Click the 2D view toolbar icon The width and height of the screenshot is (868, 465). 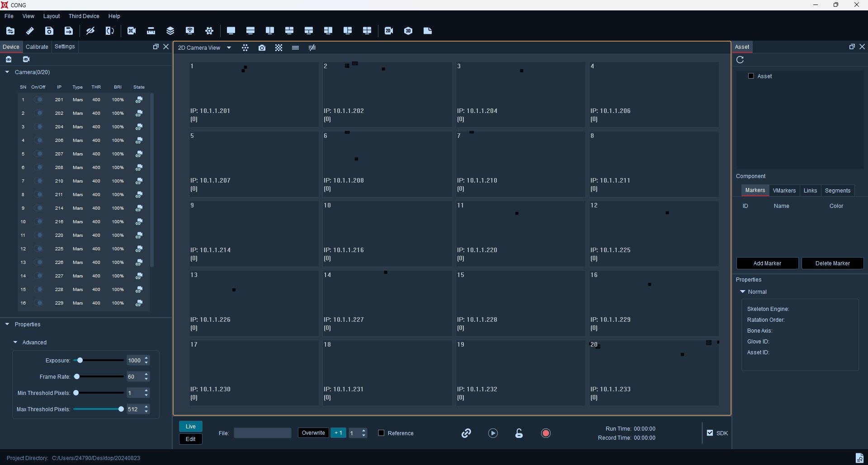(389, 31)
